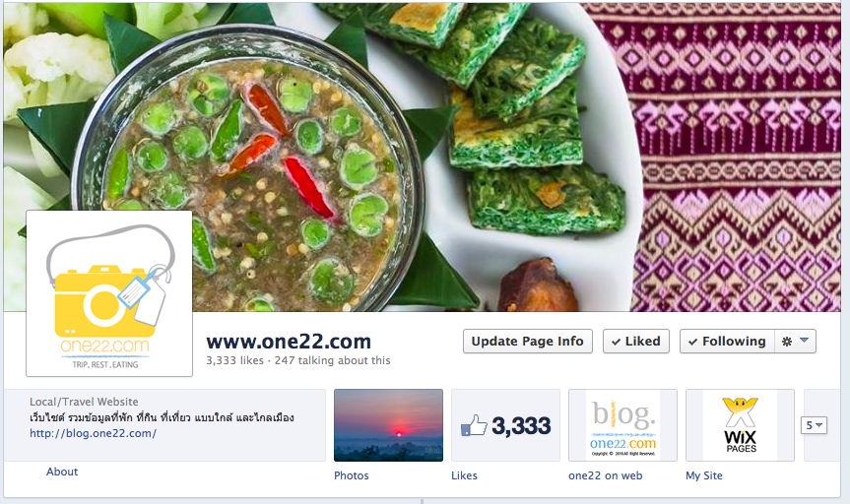Toggle the Liked button off
Image resolution: width=850 pixels, height=504 pixels.
pos(636,342)
